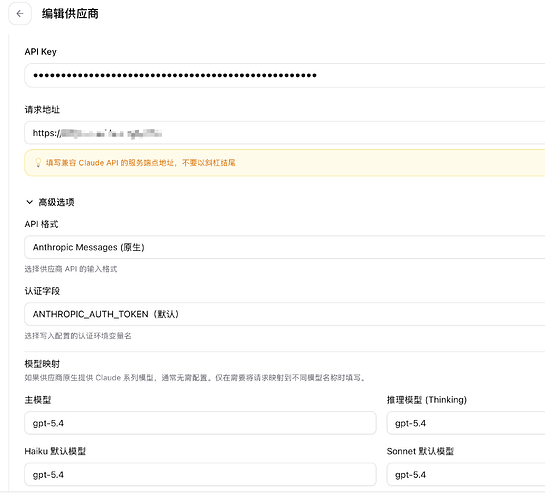This screenshot has height=500, width=545.
Task: Collapse the 高级选项 chevron
Action: click(30, 202)
